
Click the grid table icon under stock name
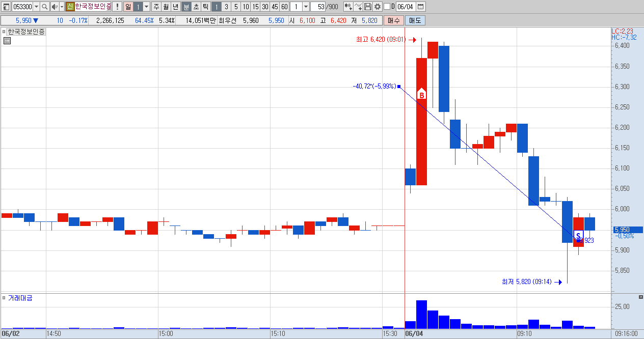click(7, 41)
